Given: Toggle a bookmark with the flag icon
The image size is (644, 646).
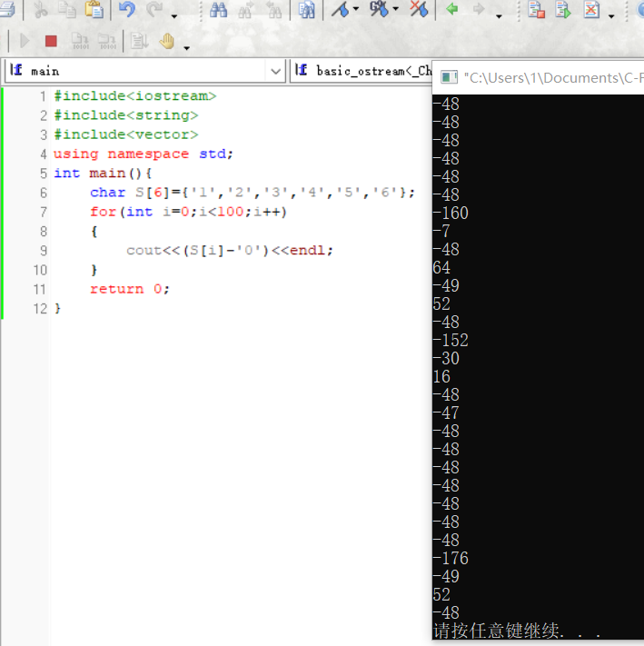Looking at the screenshot, I should [x=341, y=9].
